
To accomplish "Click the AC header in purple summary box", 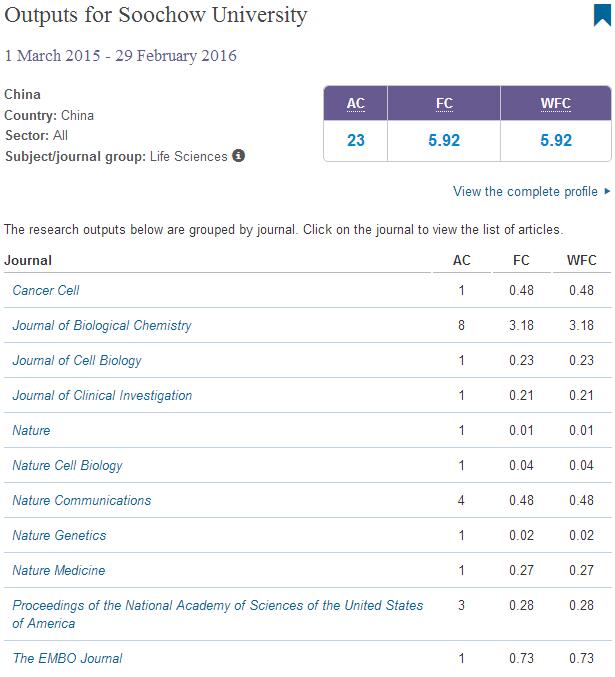I will [x=356, y=104].
